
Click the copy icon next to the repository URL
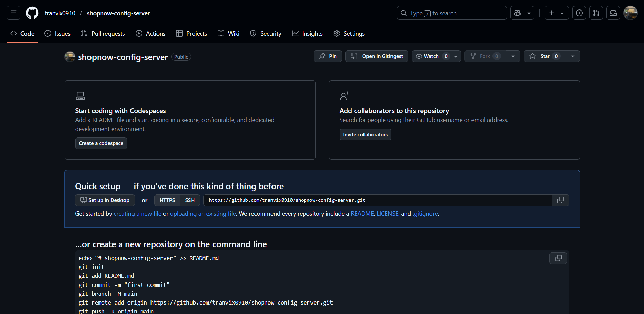560,200
